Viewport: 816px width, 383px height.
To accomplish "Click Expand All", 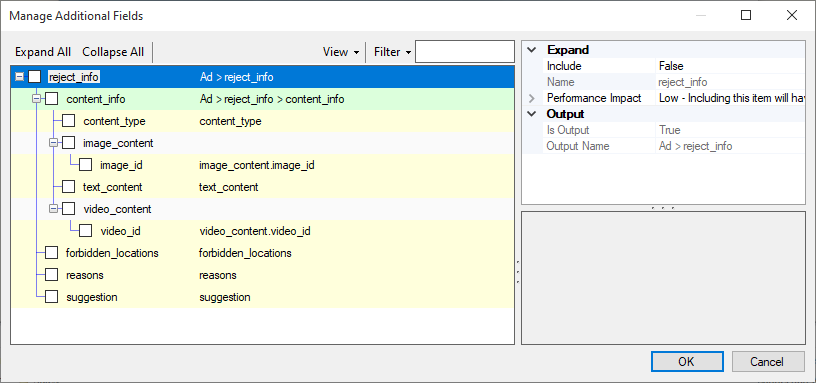I will 43,52.
